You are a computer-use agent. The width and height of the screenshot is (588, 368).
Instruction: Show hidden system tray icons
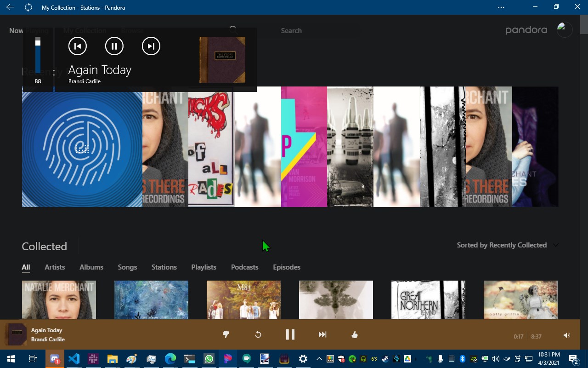[x=319, y=359]
